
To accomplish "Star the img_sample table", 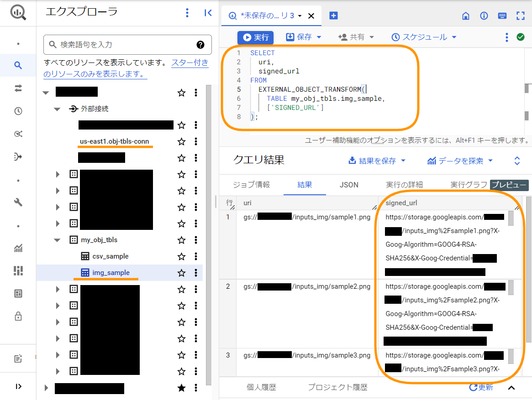I will point(181,273).
